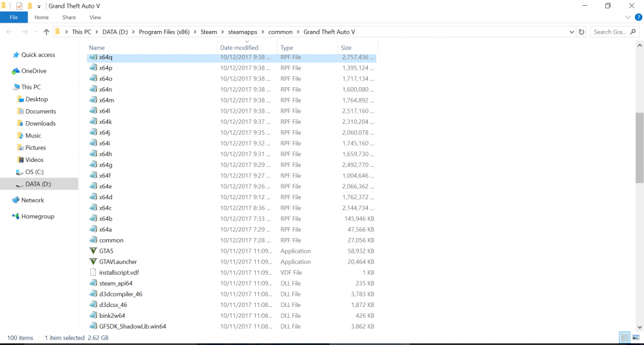644x345 pixels.
Task: Open the File menu
Action: point(14,17)
